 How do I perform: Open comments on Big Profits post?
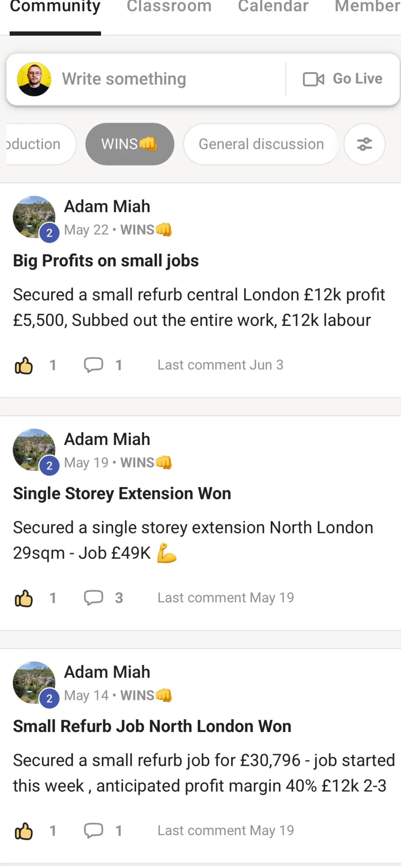point(94,365)
